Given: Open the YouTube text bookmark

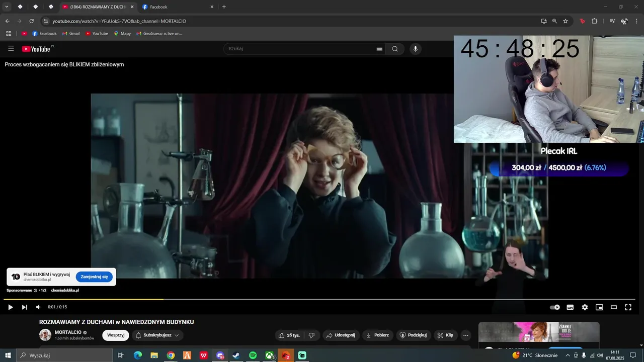Looking at the screenshot, I should click(97, 34).
